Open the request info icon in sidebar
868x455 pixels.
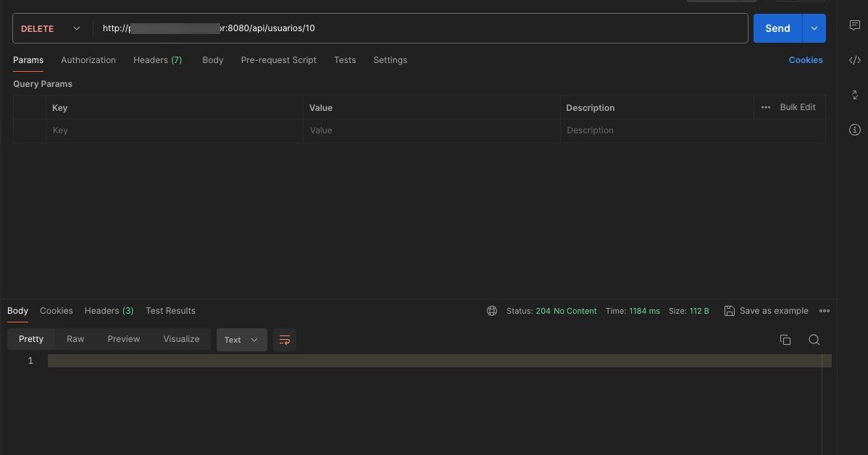coord(854,130)
